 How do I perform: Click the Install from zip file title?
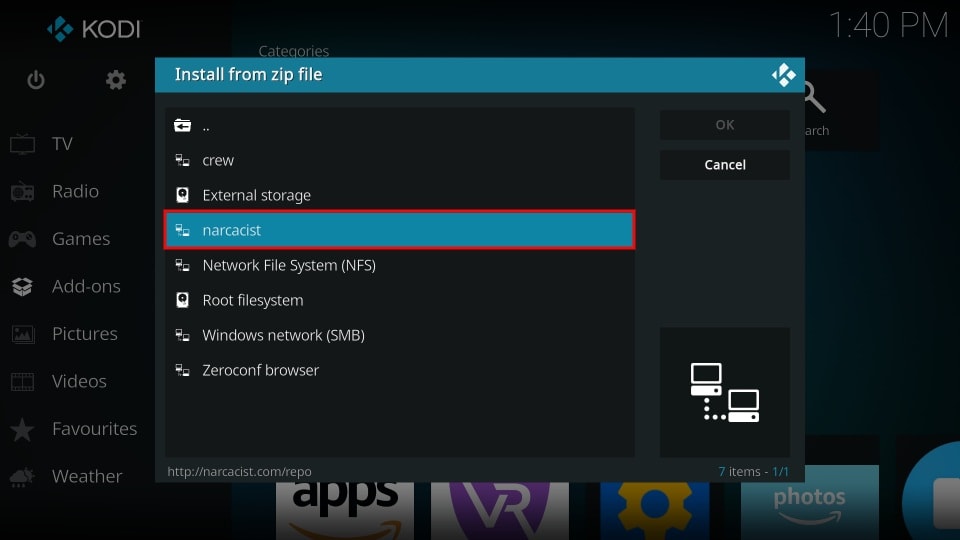pyautogui.click(x=249, y=75)
